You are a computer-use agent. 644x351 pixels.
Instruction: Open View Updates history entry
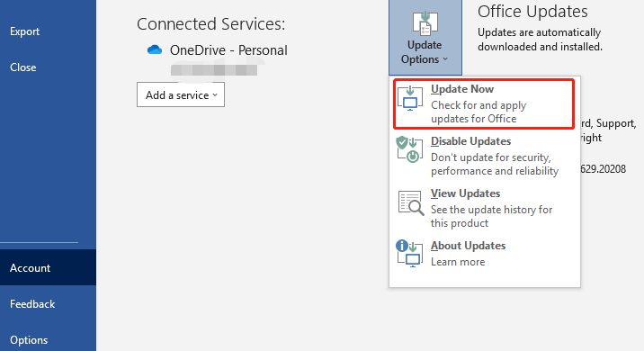click(x=484, y=209)
